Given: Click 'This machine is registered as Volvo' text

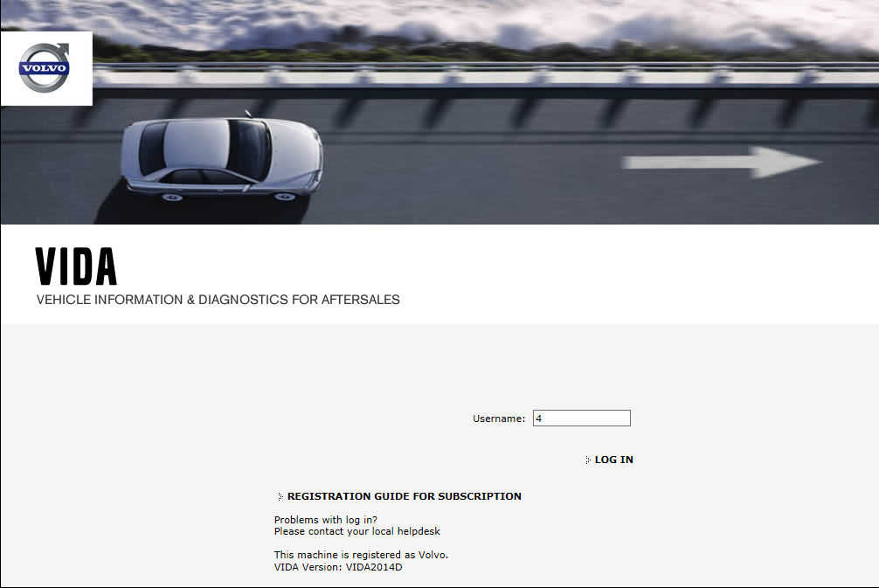Looking at the screenshot, I should coord(361,555).
